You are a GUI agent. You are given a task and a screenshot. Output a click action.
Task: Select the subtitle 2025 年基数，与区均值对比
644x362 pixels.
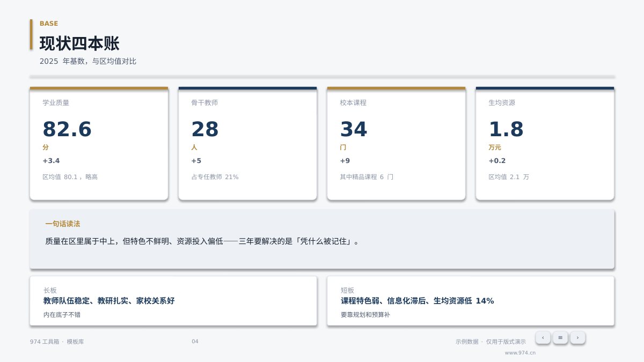pos(88,61)
